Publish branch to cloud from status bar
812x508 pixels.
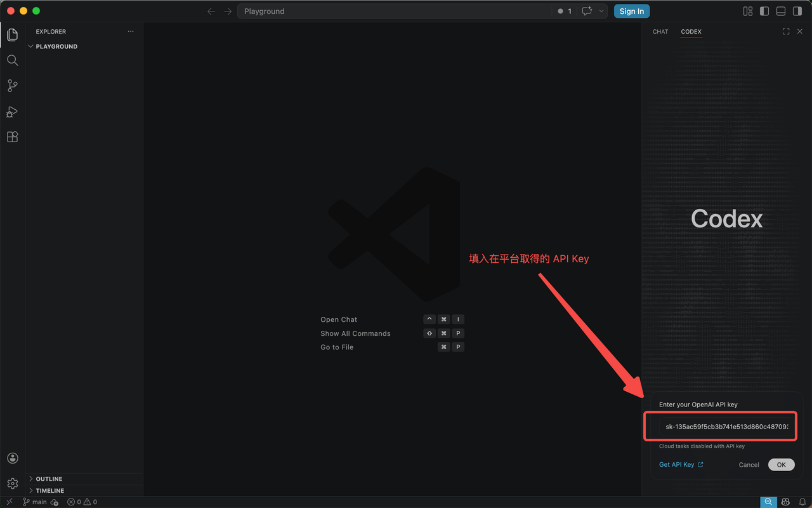click(55, 502)
